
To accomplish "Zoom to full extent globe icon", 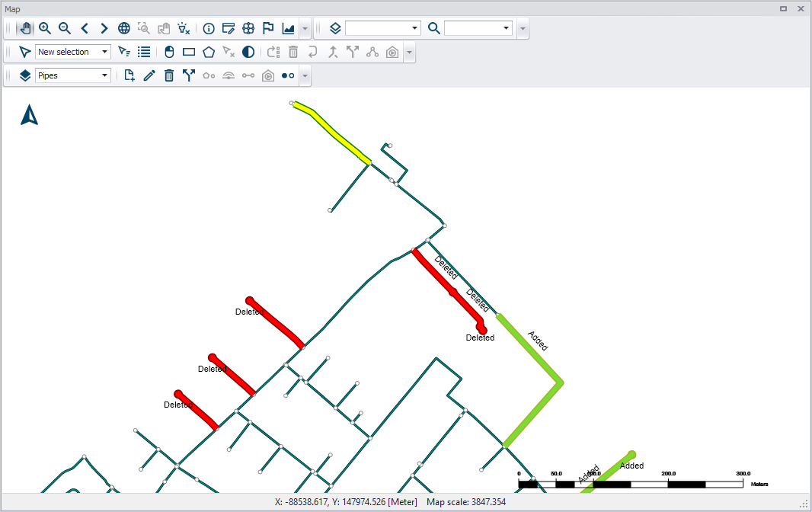I will pos(123,28).
